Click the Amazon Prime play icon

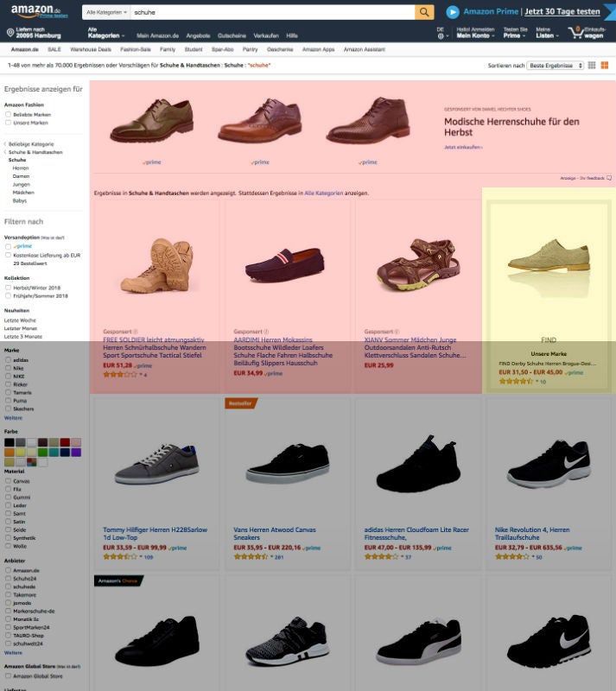click(453, 12)
